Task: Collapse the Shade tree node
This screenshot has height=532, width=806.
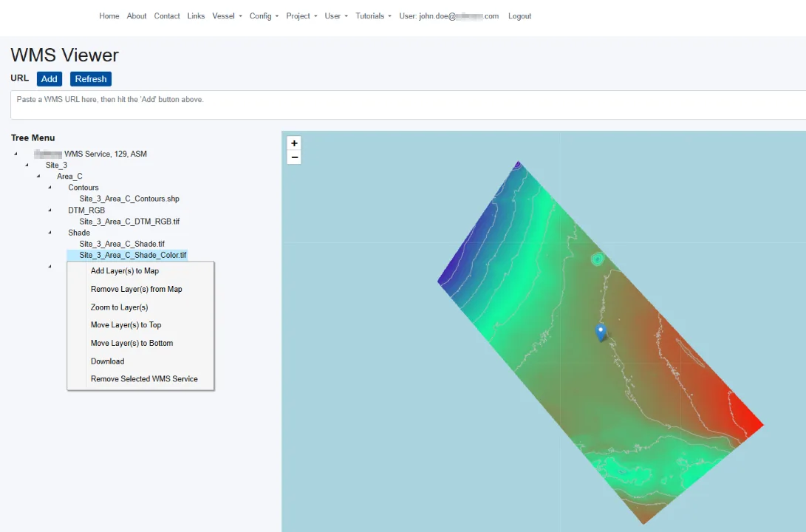Action: pos(49,233)
